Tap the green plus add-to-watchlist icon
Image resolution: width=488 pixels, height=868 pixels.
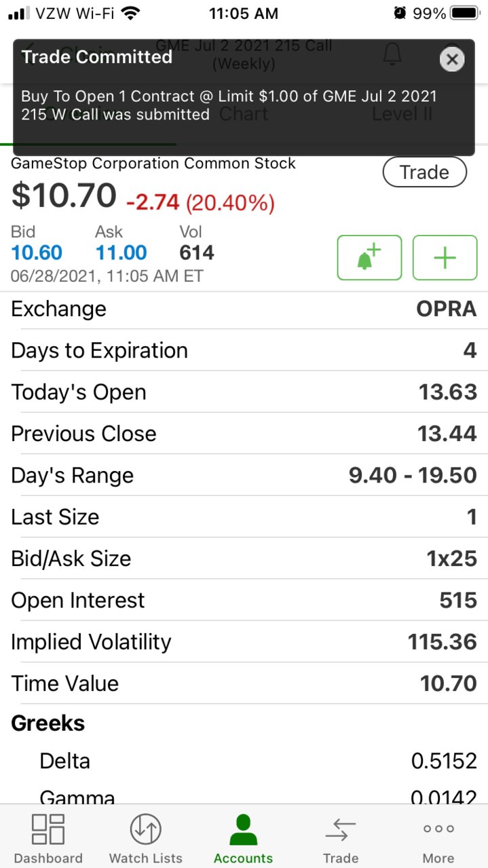(x=445, y=258)
